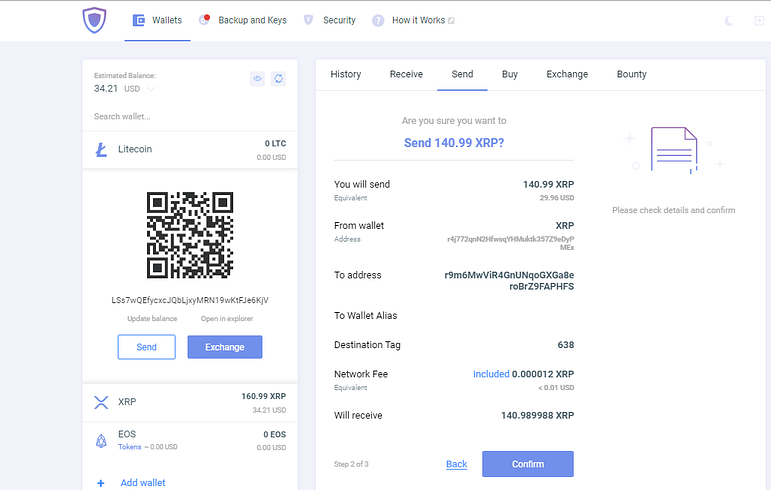Click the Add wallet link

[143, 483]
